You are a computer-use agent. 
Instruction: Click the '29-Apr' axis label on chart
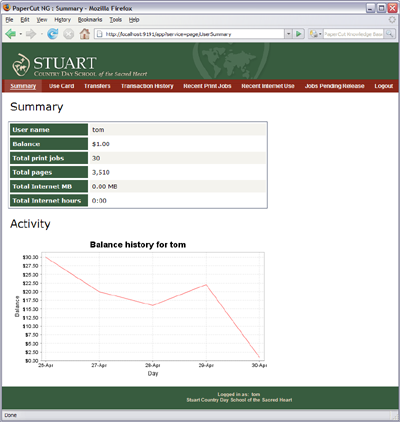206,365
